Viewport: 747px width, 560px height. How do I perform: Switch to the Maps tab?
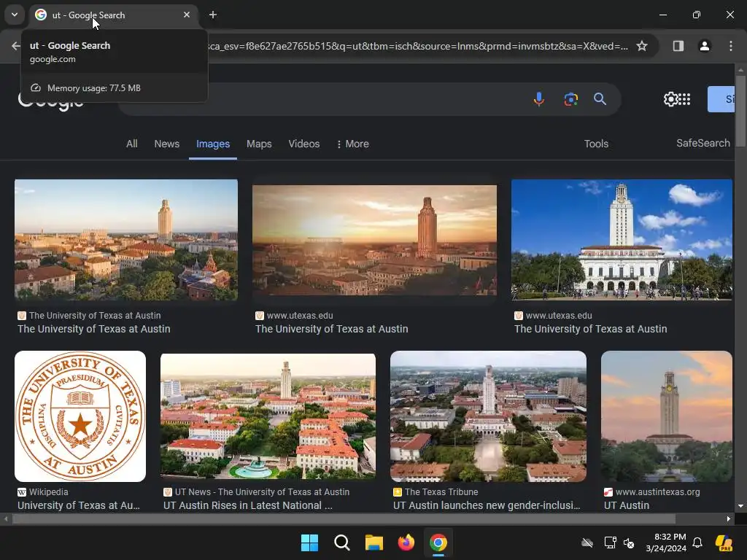tap(259, 144)
